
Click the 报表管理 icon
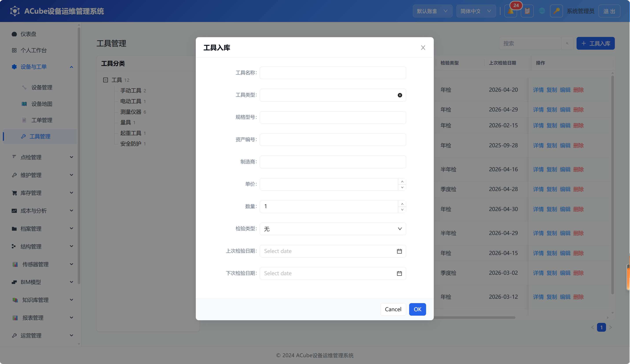tap(15, 318)
